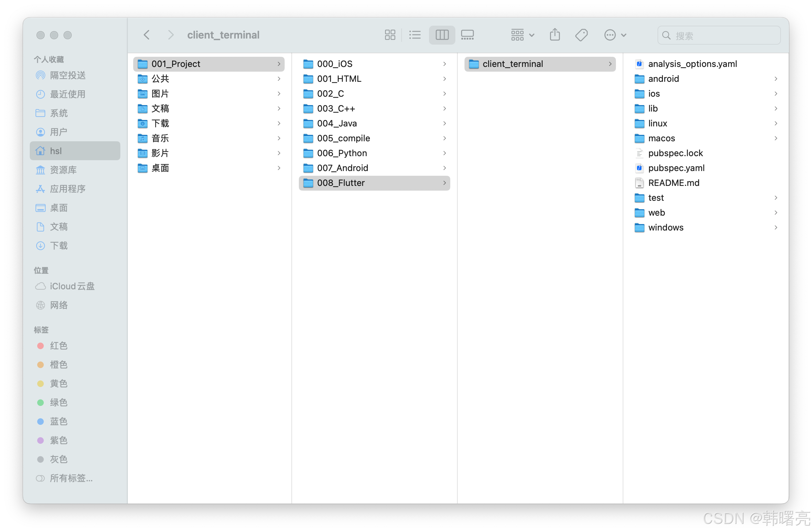Select the 008_Flutter folder
This screenshot has height=532, width=812.
click(x=374, y=183)
